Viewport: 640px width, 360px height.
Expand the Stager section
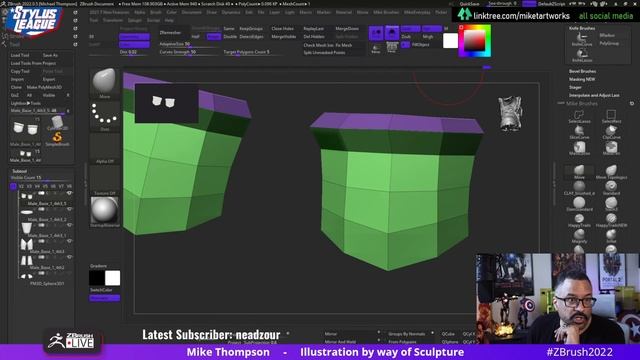click(575, 87)
